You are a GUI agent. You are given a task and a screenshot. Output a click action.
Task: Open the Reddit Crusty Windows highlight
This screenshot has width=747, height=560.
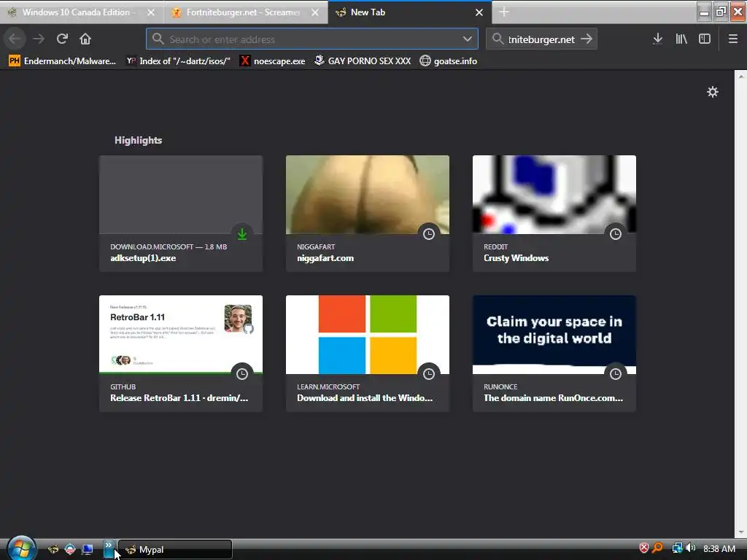[x=554, y=214]
